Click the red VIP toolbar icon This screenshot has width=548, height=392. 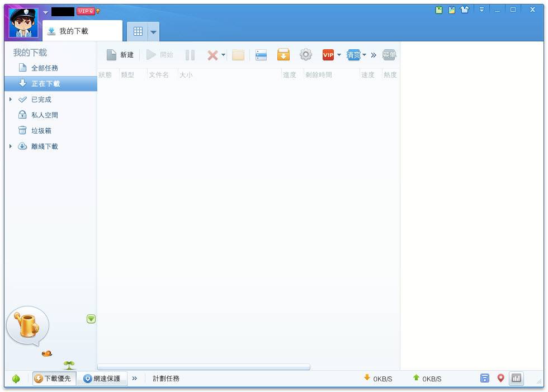[x=328, y=55]
